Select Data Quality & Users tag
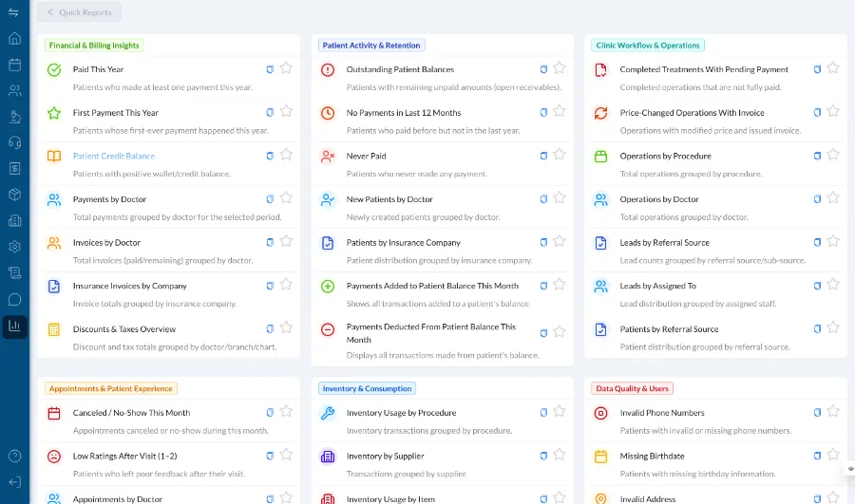 632,388
